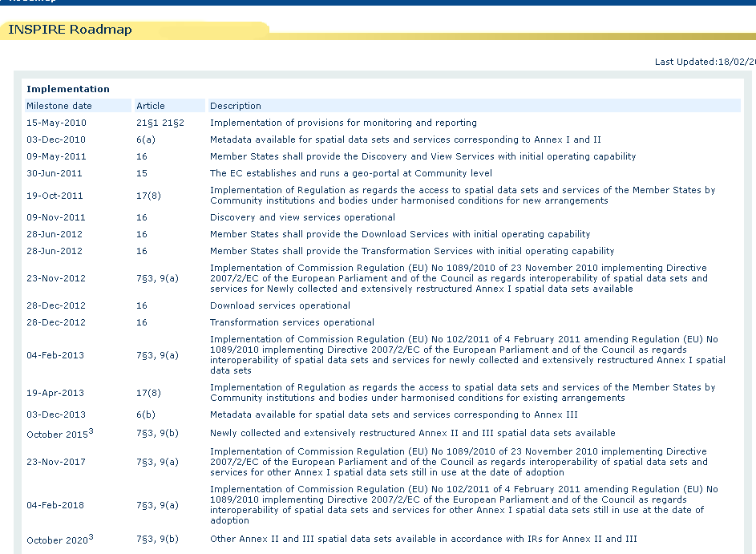Select article 7§3, 9(a) in 04-Feb-2013 row
This screenshot has height=554, width=756.
coord(158,355)
